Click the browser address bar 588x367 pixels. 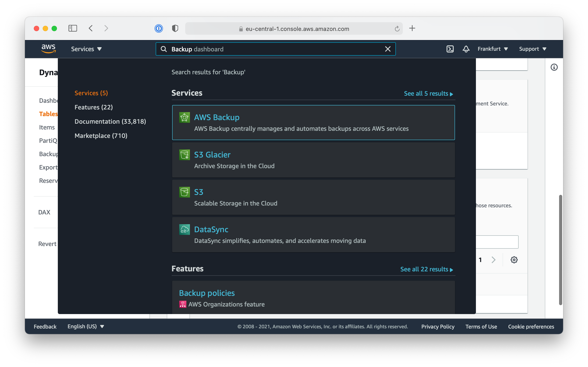[294, 29]
